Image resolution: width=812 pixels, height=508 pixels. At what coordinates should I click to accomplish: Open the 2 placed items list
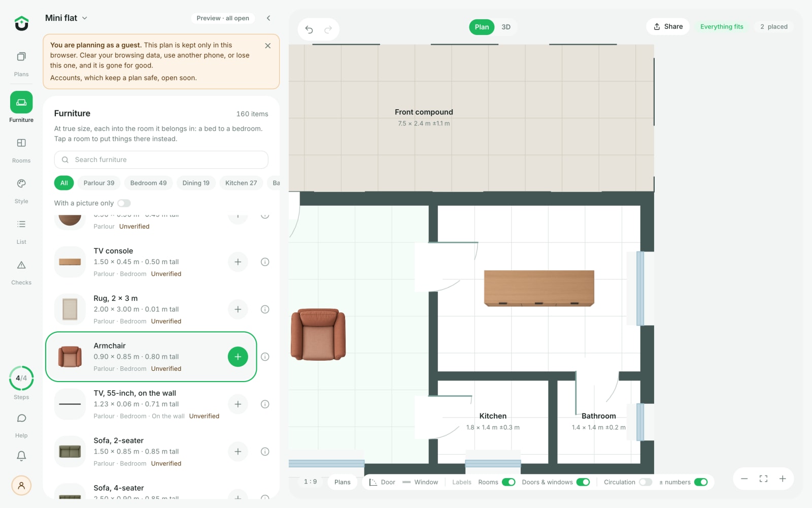coord(774,26)
